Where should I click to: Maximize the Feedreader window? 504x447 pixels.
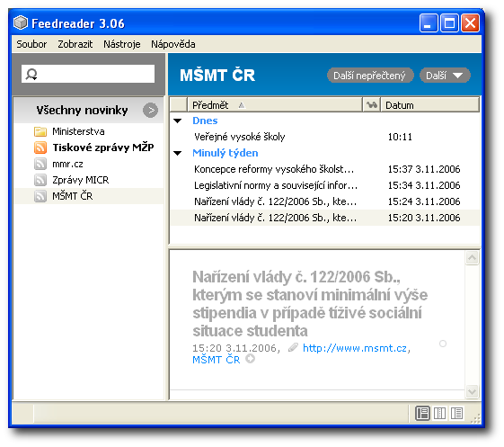click(449, 23)
